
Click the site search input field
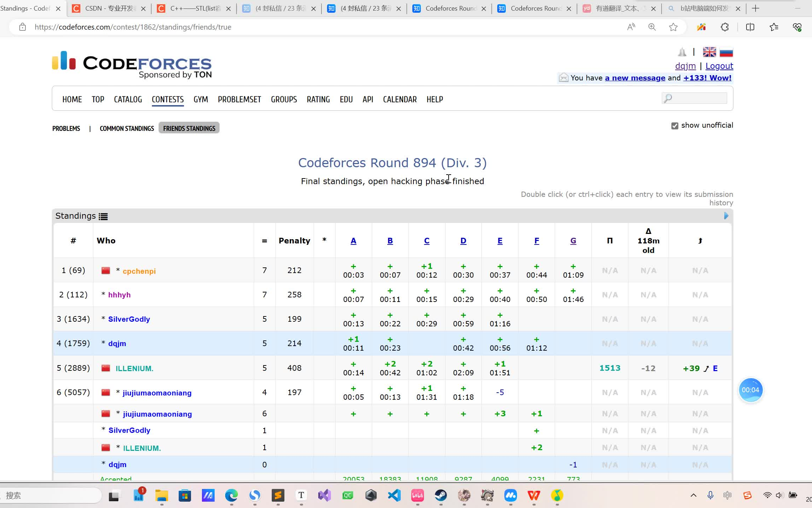(694, 98)
